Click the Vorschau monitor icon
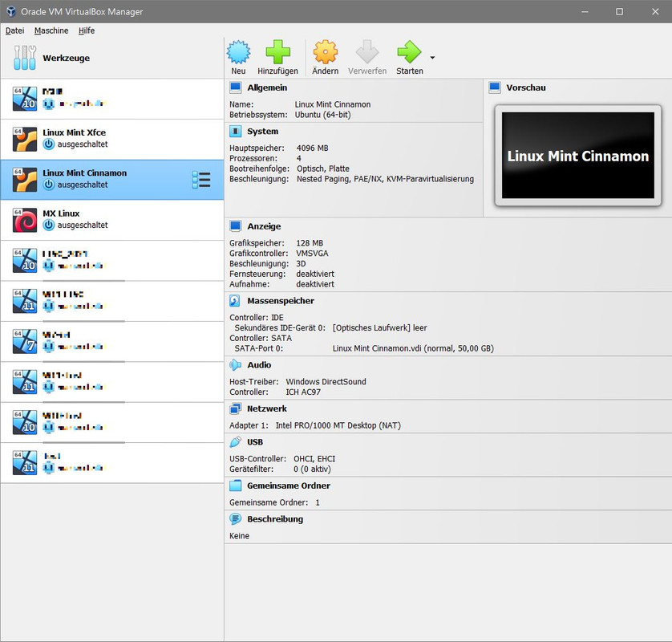This screenshot has height=642, width=672. pyautogui.click(x=495, y=87)
